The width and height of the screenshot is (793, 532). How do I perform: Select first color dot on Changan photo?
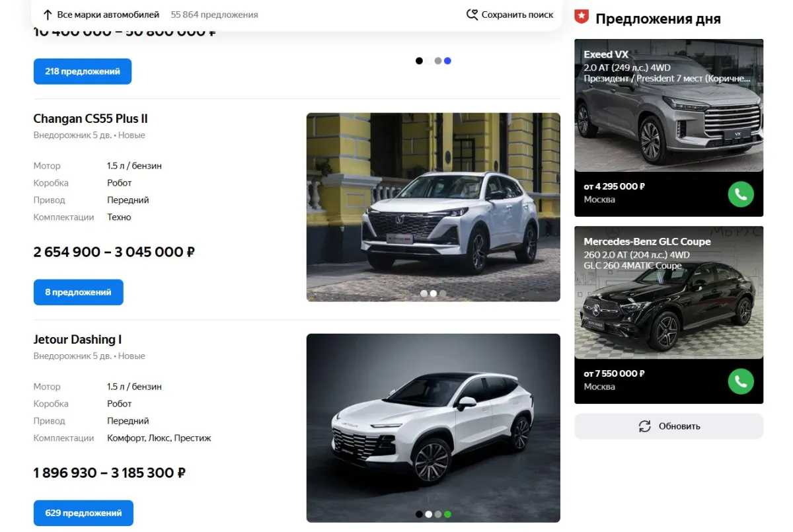[424, 293]
